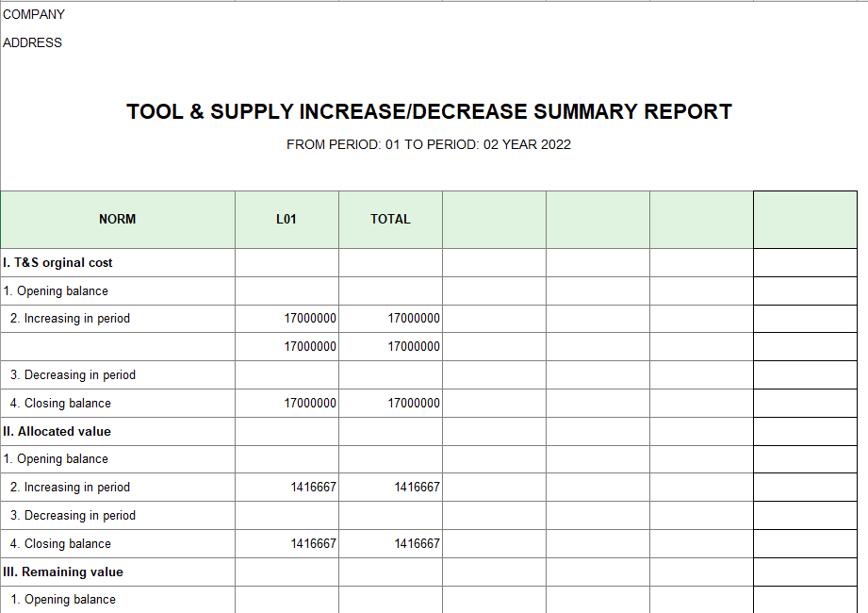This screenshot has height=613, width=868.
Task: Click Decreasing in period under Allocated value
Action: pyautogui.click(x=73, y=515)
